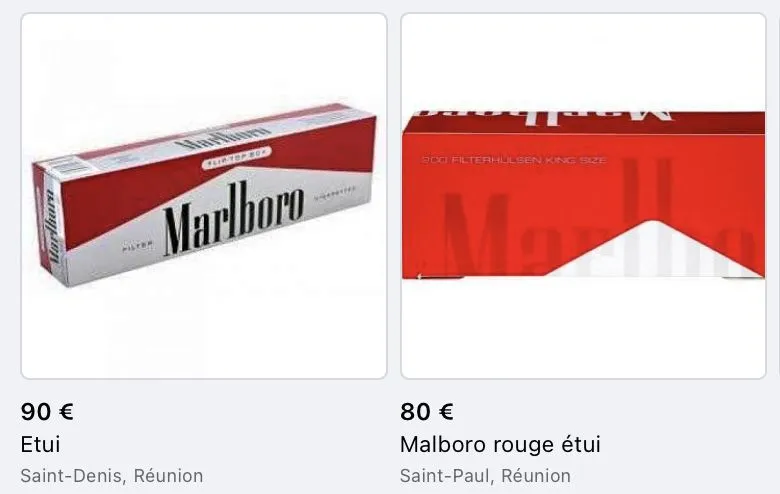Click the white area below the red box photo
Viewport: 780px width, 494px height.
(x=583, y=328)
